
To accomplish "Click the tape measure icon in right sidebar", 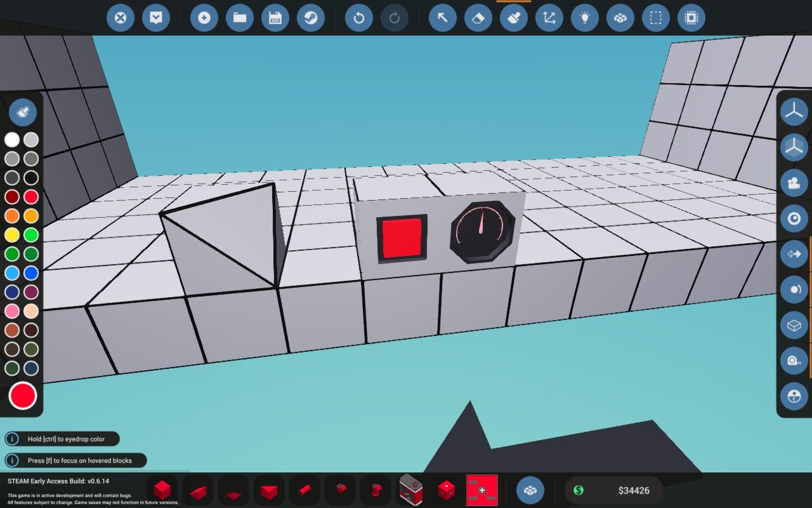I will click(794, 361).
